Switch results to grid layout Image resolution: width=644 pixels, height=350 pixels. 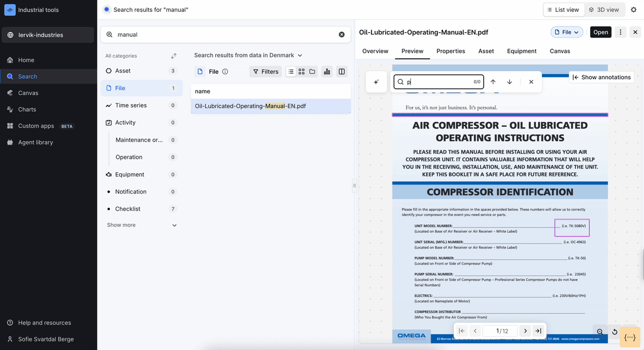(x=301, y=71)
